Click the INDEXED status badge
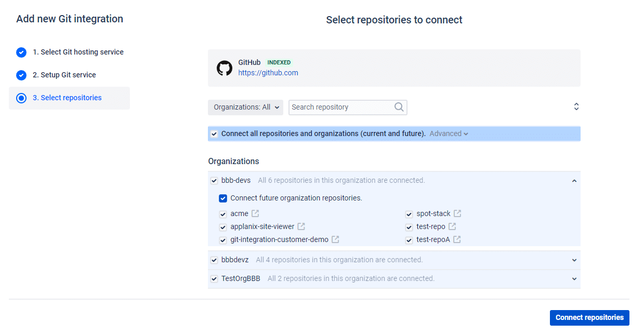This screenshot has width=644, height=335. click(279, 62)
